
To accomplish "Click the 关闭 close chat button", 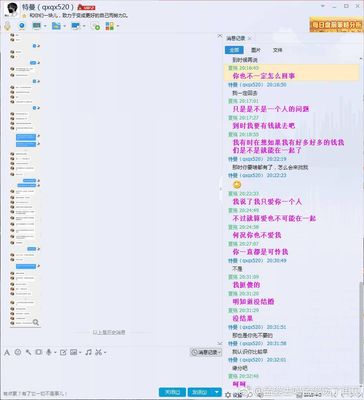I will (172, 392).
